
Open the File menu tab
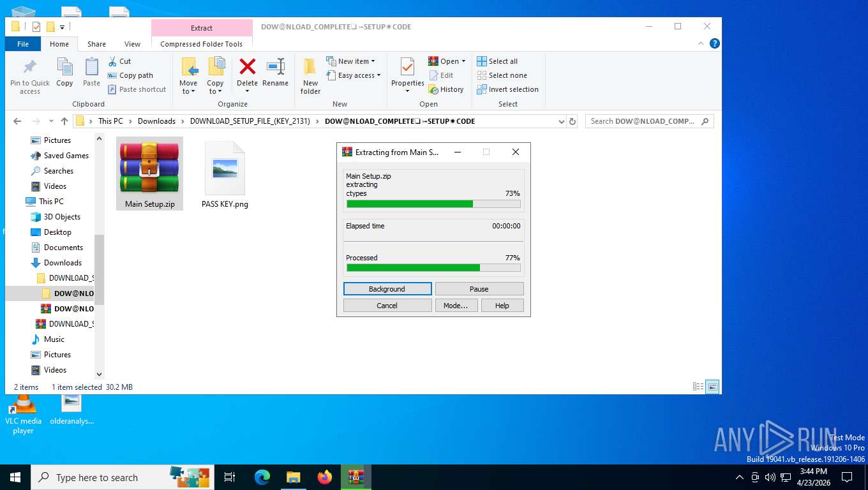(x=23, y=44)
